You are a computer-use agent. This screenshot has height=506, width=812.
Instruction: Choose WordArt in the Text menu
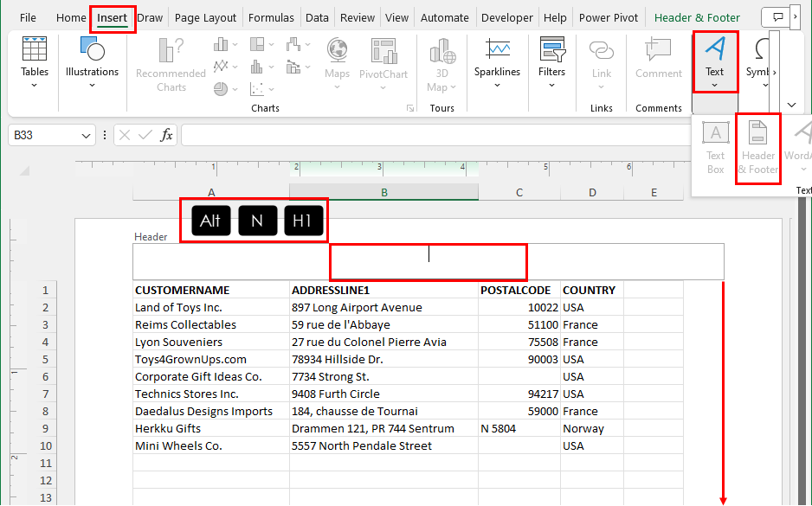click(798, 148)
